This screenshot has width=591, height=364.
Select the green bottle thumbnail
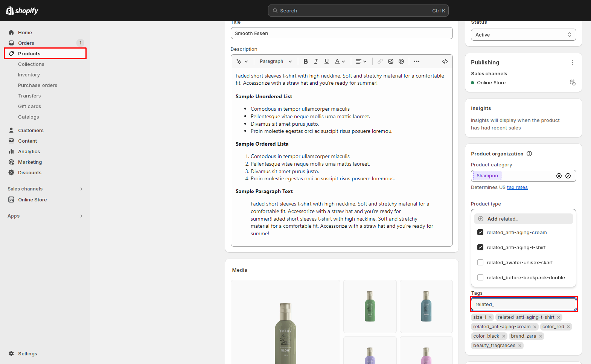pos(370,306)
